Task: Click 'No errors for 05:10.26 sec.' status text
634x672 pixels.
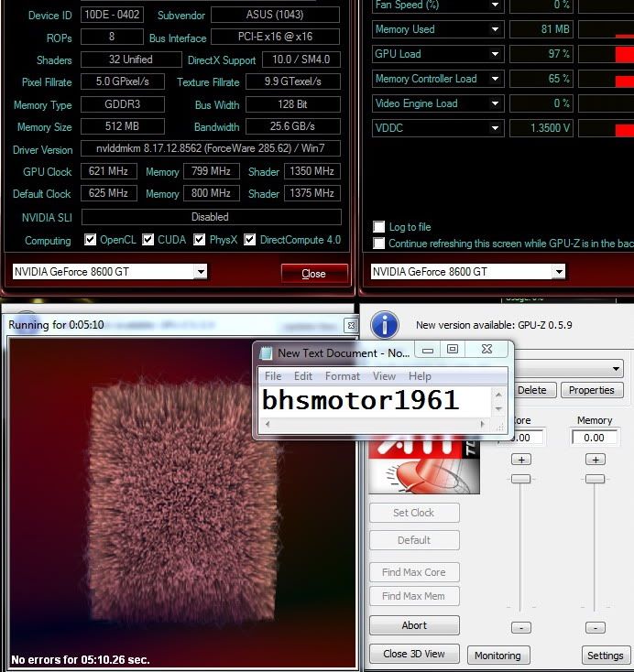Action: tap(81, 659)
